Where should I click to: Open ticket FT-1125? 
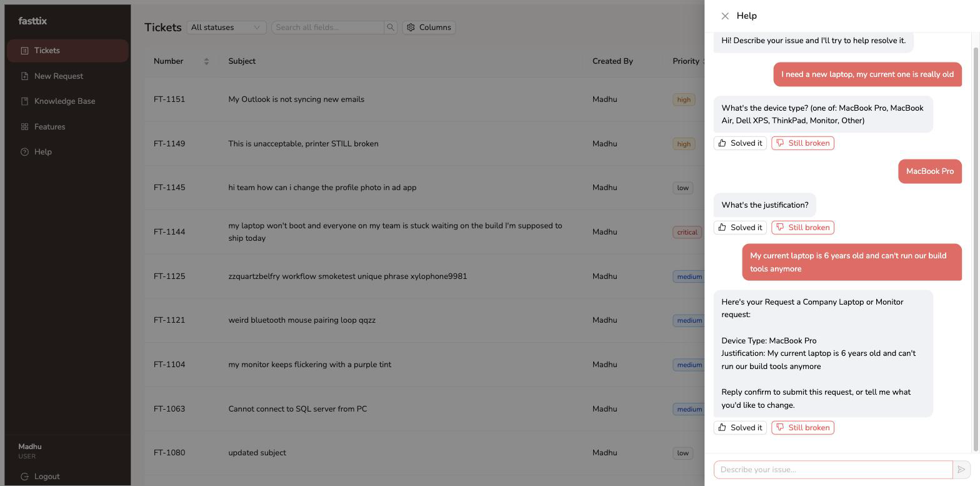[x=169, y=276]
